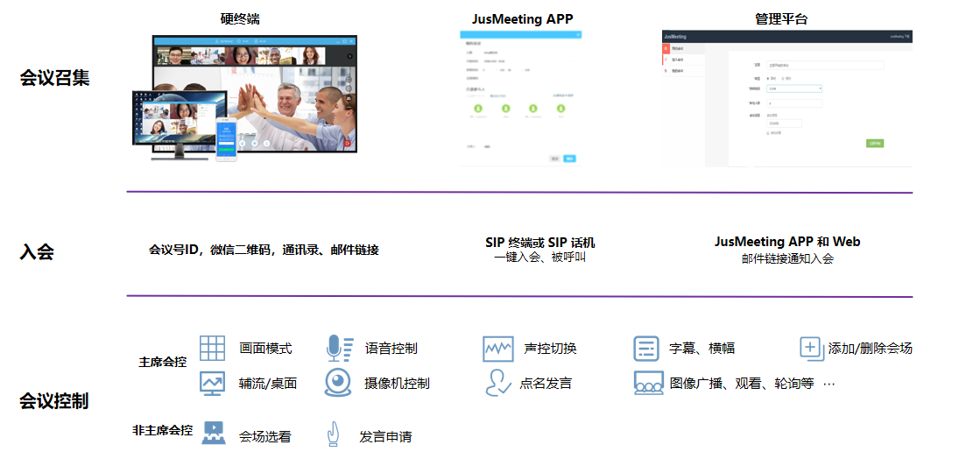Viewport: 980px width, 473px height.
Task: Click the 邮件链接通知入会 text
Action: click(787, 258)
